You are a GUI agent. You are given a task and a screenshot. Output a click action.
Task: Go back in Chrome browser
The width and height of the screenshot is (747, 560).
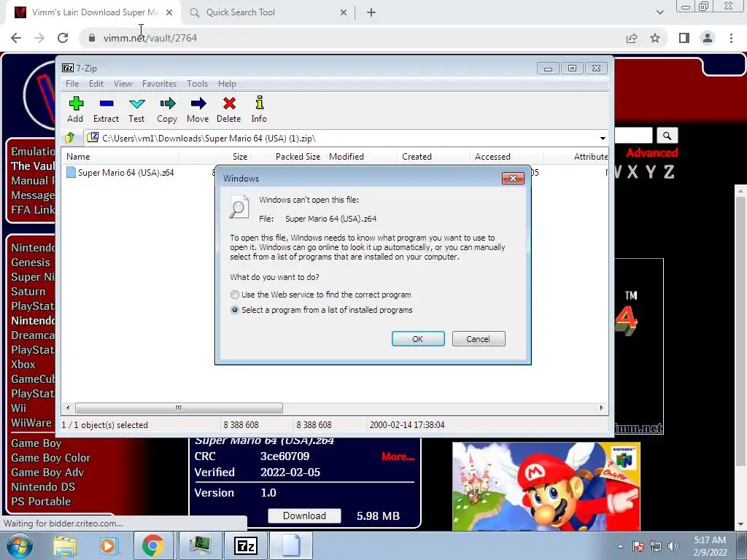click(16, 38)
